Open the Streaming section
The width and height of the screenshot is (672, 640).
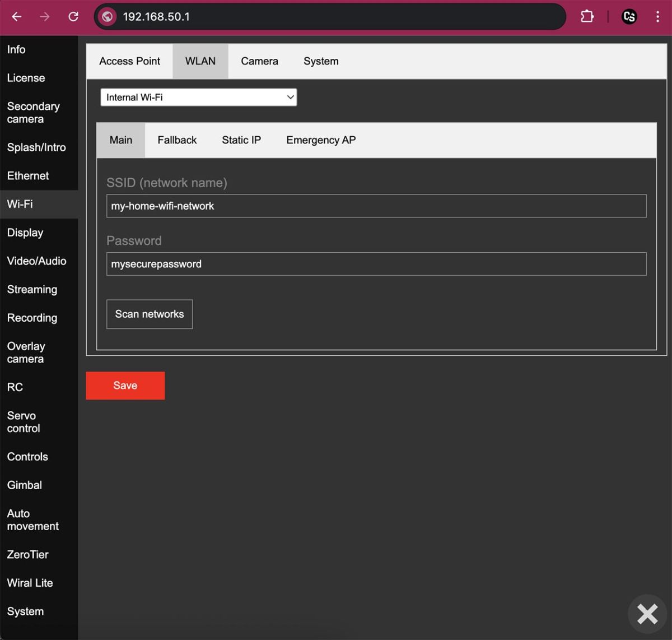[x=32, y=289]
